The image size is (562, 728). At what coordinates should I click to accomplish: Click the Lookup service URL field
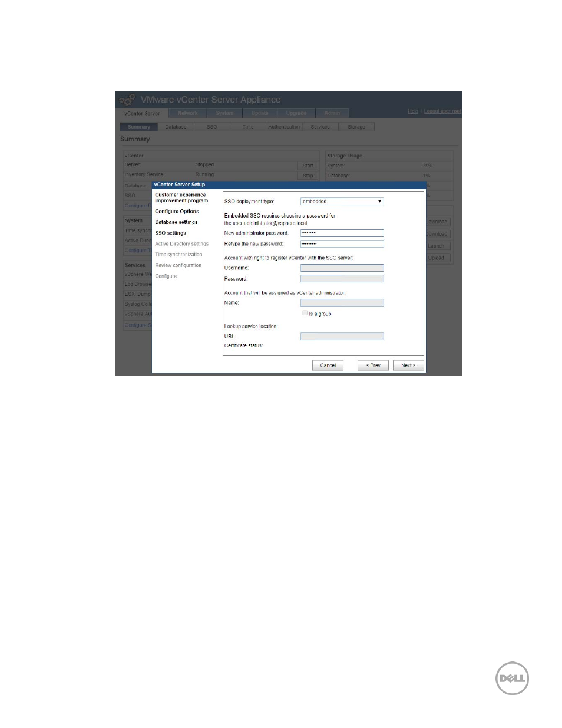(342, 336)
